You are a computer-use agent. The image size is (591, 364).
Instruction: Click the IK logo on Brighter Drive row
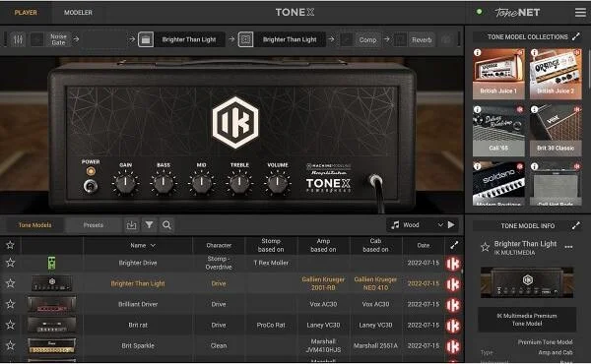pos(453,264)
